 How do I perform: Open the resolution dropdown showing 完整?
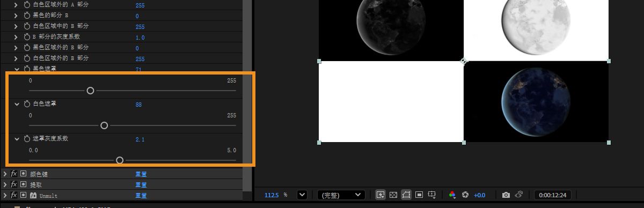341,195
